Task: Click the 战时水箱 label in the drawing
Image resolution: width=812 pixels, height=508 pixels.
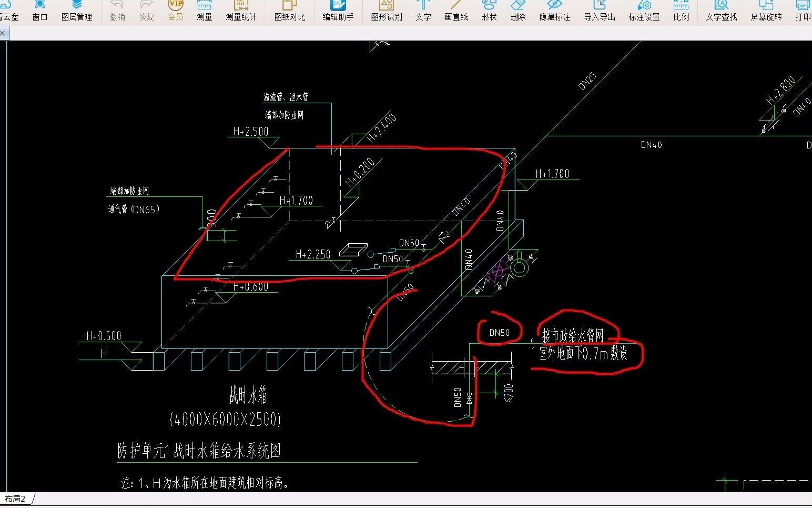Action: pos(248,394)
